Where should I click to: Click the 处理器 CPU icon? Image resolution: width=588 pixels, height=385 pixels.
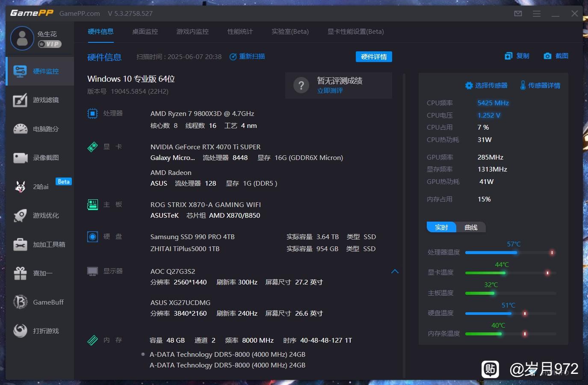[x=92, y=113]
